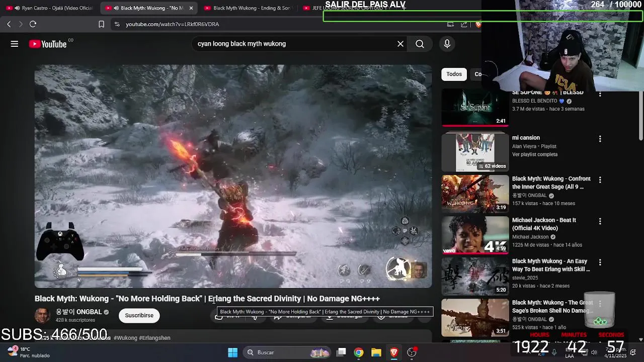Open the weather widget showing 18°C
Image resolution: width=644 pixels, height=362 pixels.
(29, 352)
